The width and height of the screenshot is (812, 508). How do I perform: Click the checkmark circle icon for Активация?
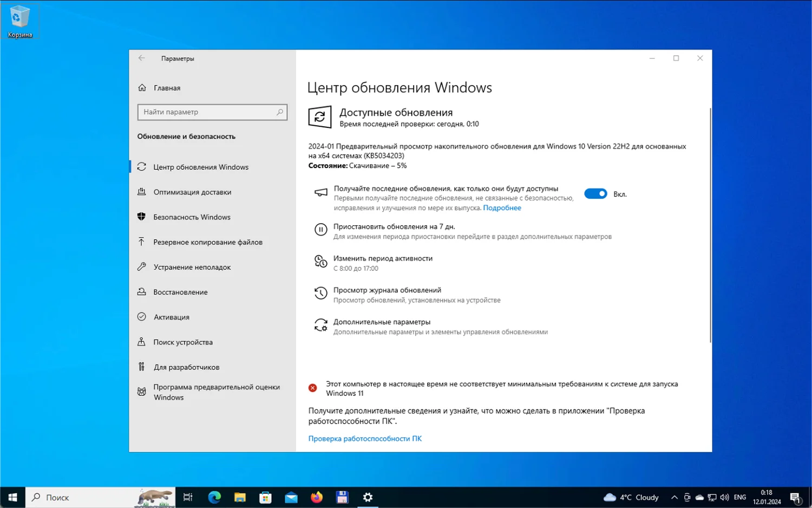click(142, 317)
